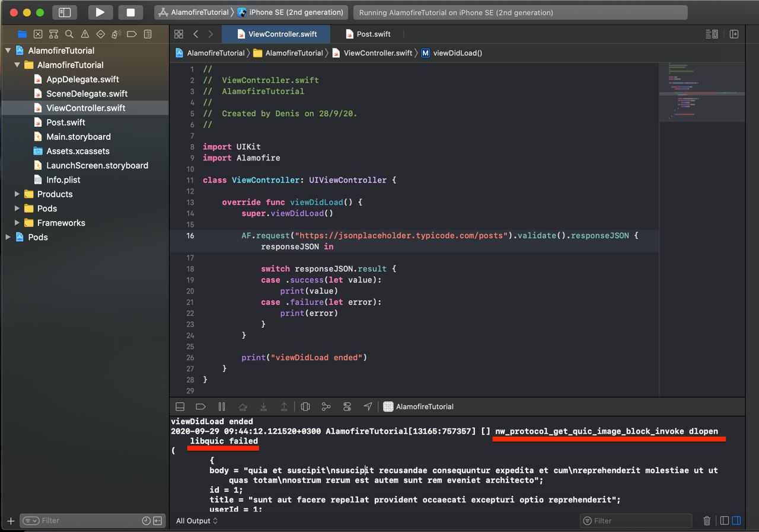Click the activity status bar

pos(520,12)
